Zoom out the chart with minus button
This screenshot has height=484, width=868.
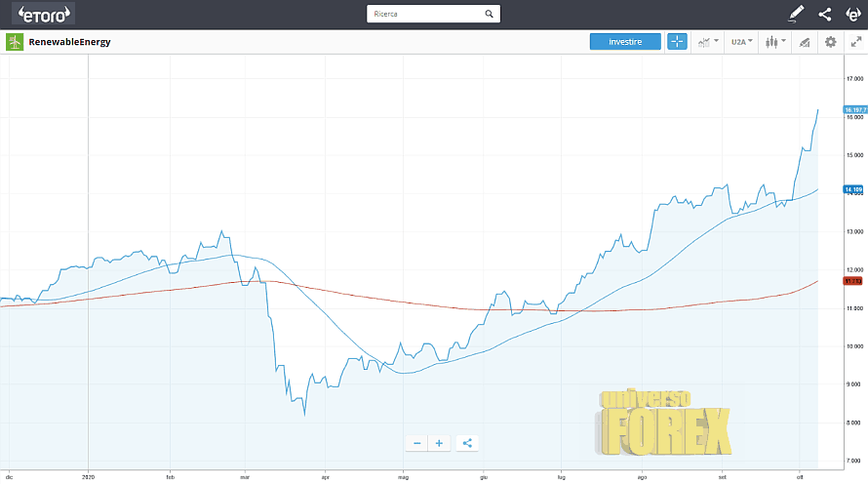417,443
